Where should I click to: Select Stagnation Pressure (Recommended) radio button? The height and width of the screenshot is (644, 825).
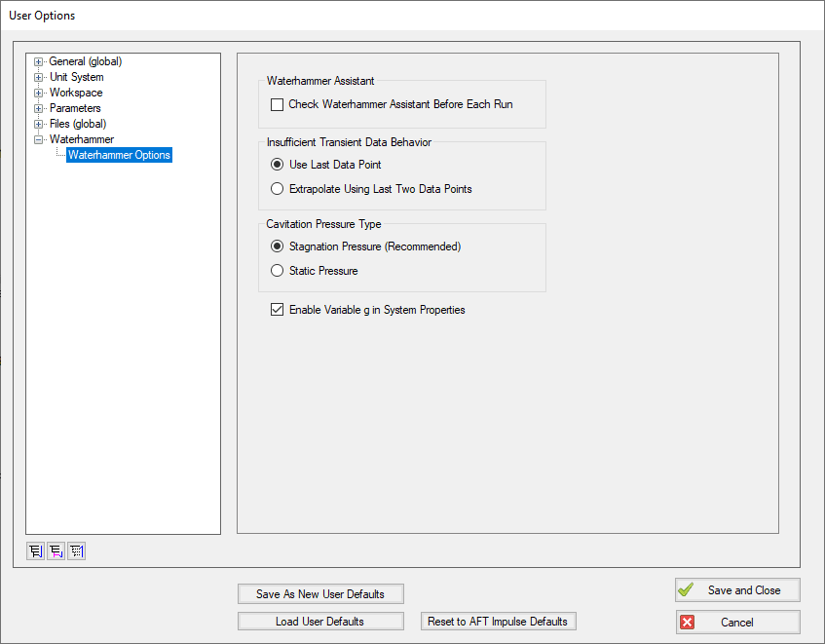277,246
